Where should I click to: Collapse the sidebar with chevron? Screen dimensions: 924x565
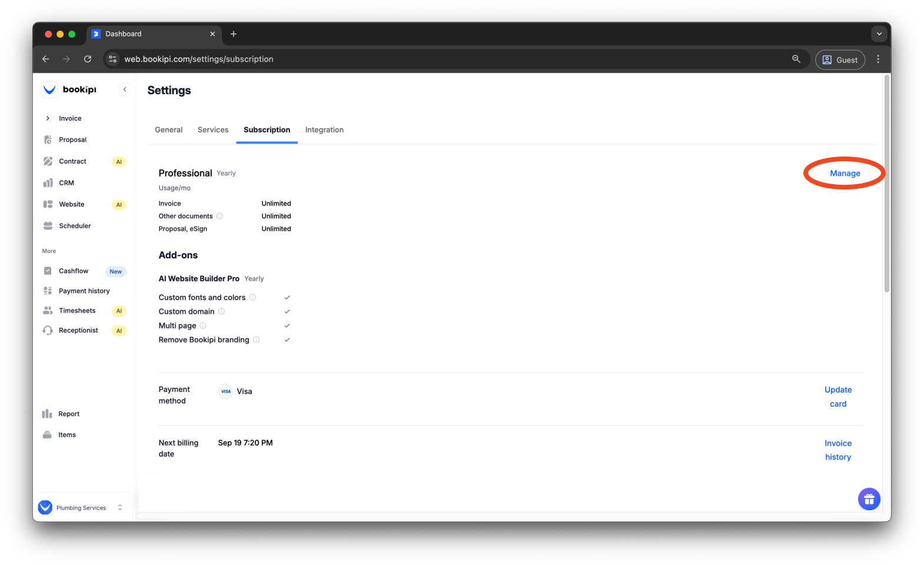coord(125,89)
